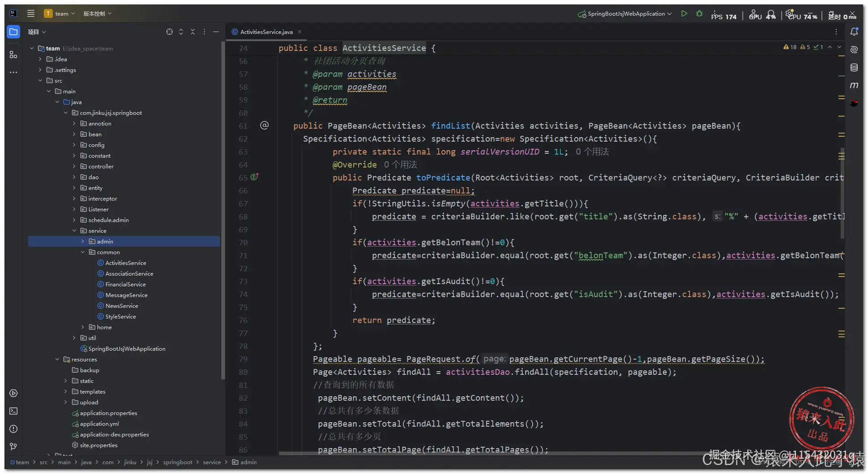Open StyleService class in tree
Viewport: 868px width, 474px height.
(121, 316)
